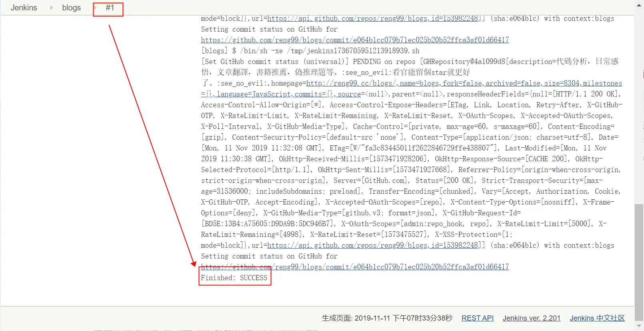This screenshot has height=331, width=644.
Task: Open the Jenkins ver. 2.201 link
Action: click(x=532, y=318)
